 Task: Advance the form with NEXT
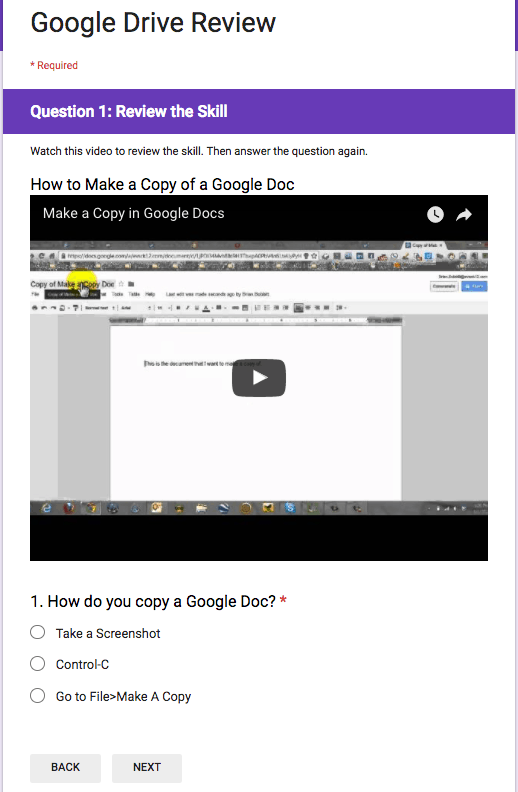147,768
